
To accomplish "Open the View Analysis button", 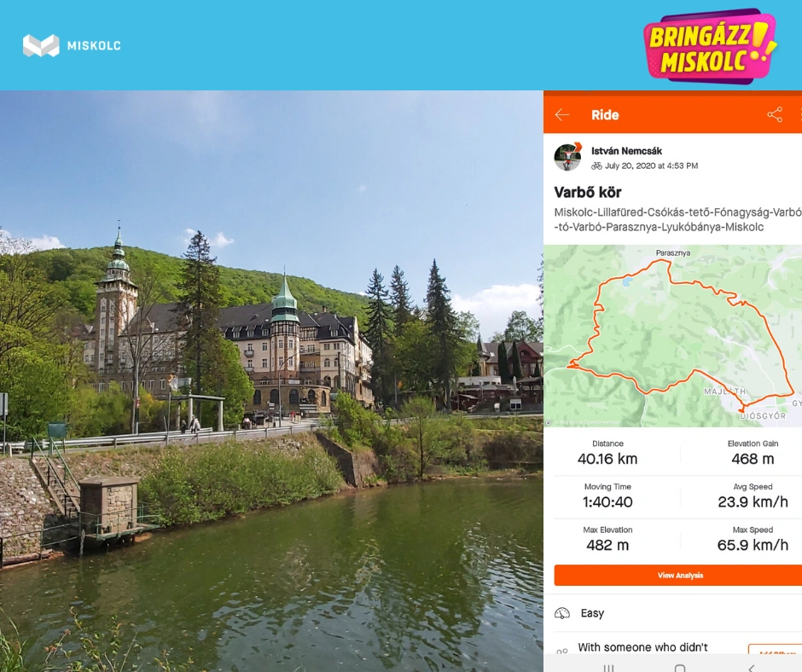I will click(678, 576).
